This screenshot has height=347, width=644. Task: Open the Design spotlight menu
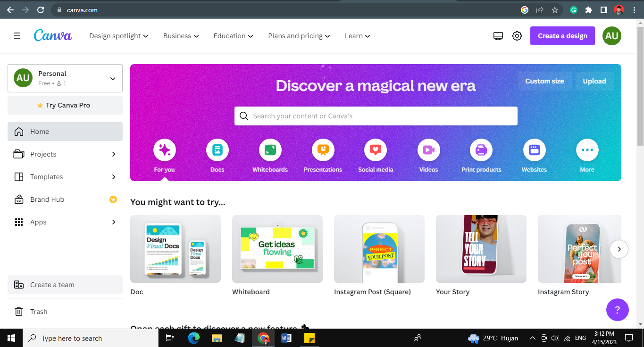coord(118,35)
